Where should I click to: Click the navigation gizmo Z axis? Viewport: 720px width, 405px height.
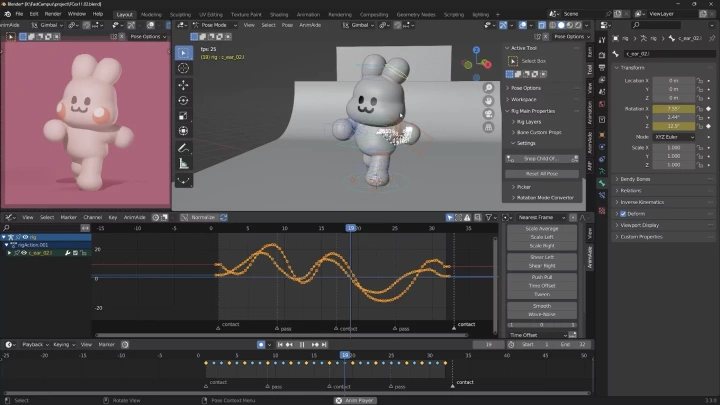tap(476, 50)
